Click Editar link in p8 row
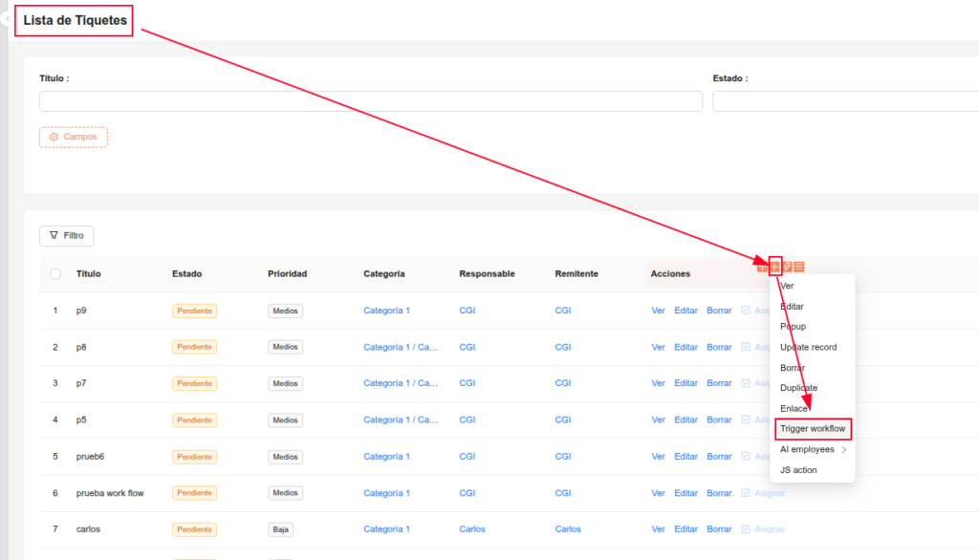 685,347
